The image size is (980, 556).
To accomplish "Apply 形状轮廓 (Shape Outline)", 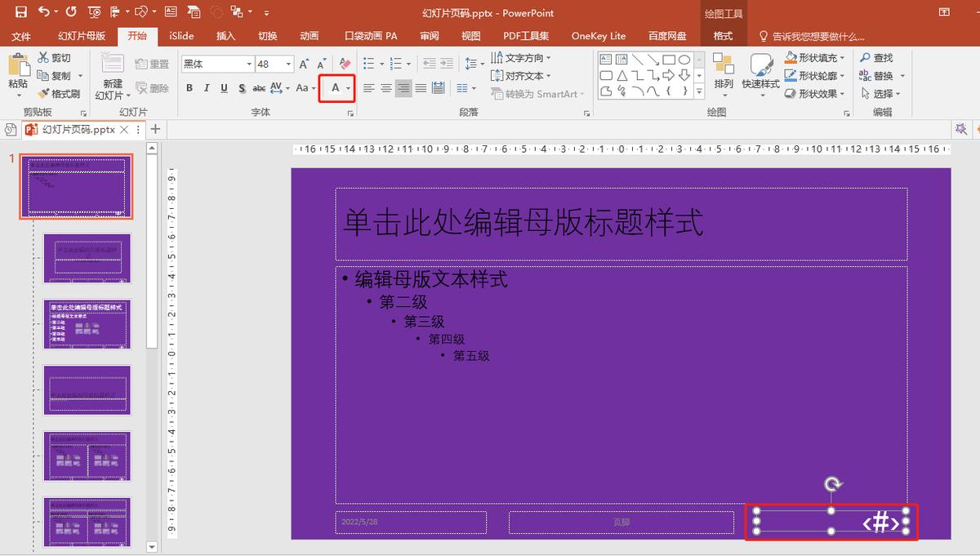I will pos(813,75).
